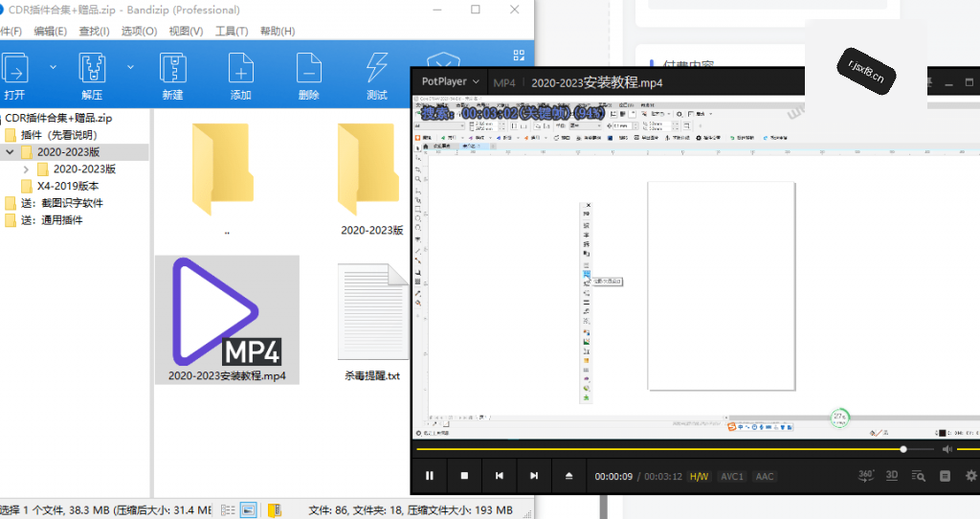Click the current time 00:00:09 display

(x=613, y=477)
